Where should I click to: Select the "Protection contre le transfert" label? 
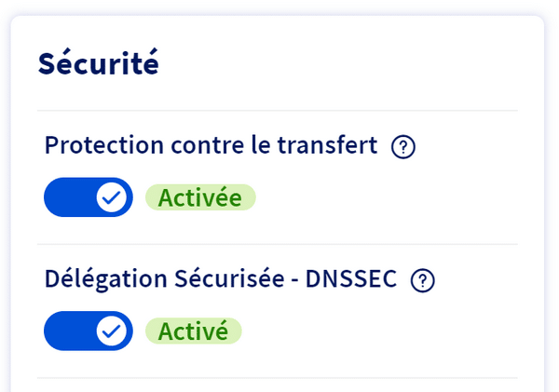[211, 145]
